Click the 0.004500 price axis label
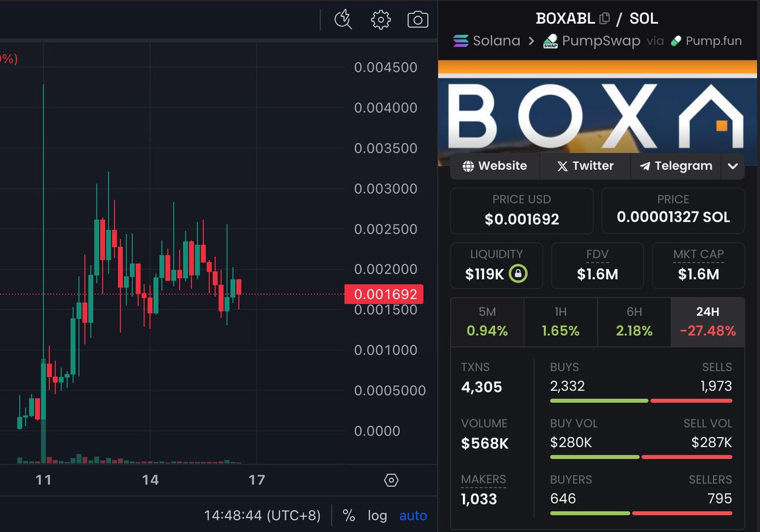This screenshot has width=760, height=532. pyautogui.click(x=386, y=67)
